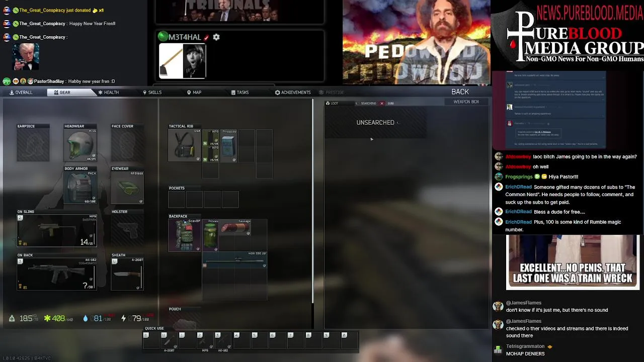Click the Tetrisgrammaton chat username
644x362 pixels.
(x=525, y=346)
